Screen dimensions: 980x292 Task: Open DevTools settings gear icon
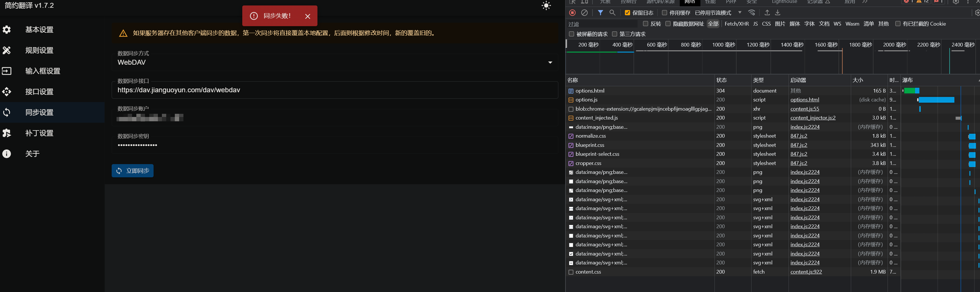[956, 2]
